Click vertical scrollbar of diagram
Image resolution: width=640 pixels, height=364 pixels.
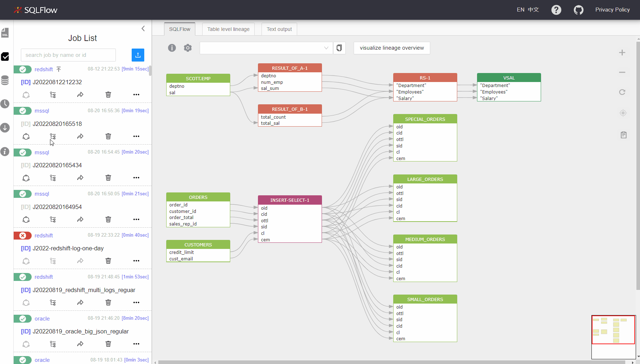(638, 165)
